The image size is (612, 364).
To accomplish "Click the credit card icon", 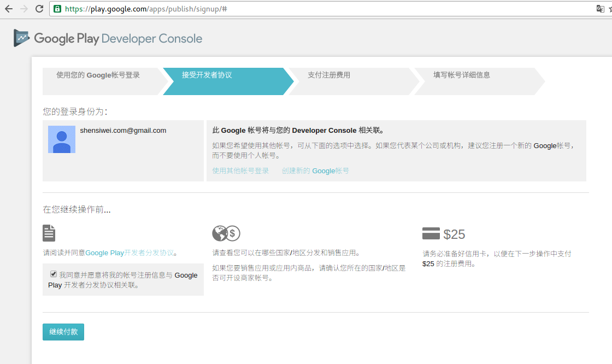I will (x=431, y=234).
